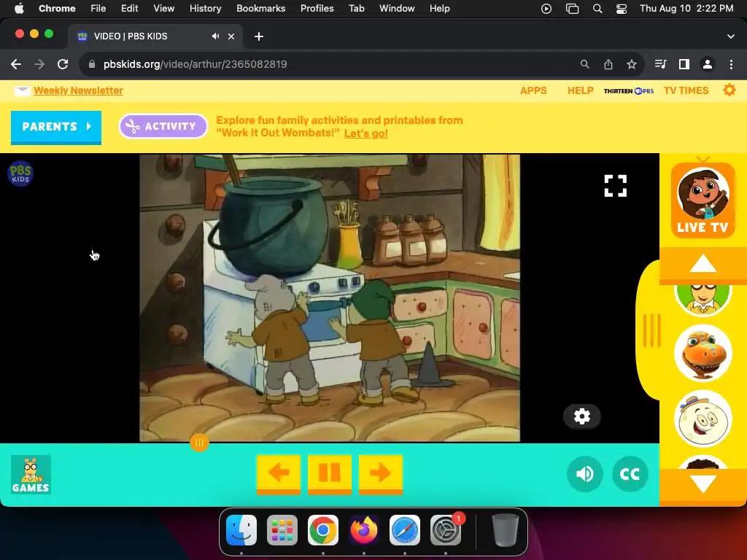Screen dimensions: 747x560
Task: Open the Bookmarks menu
Action: click(x=260, y=8)
